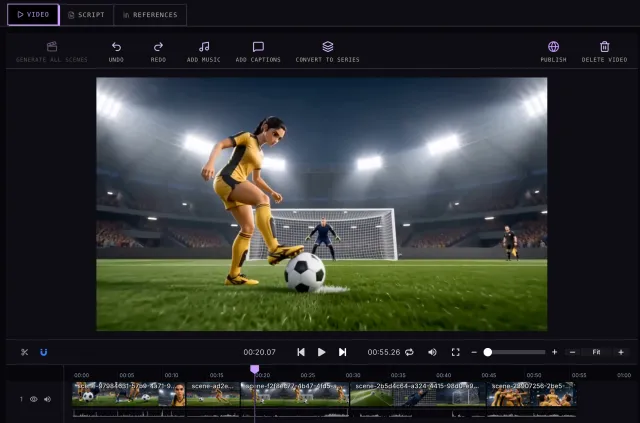Hide track 1 with eye icon
Screen dimensions: 640x423
coord(34,399)
